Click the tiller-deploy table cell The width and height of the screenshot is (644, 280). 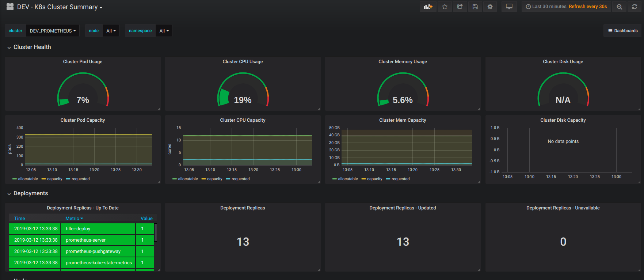point(98,229)
